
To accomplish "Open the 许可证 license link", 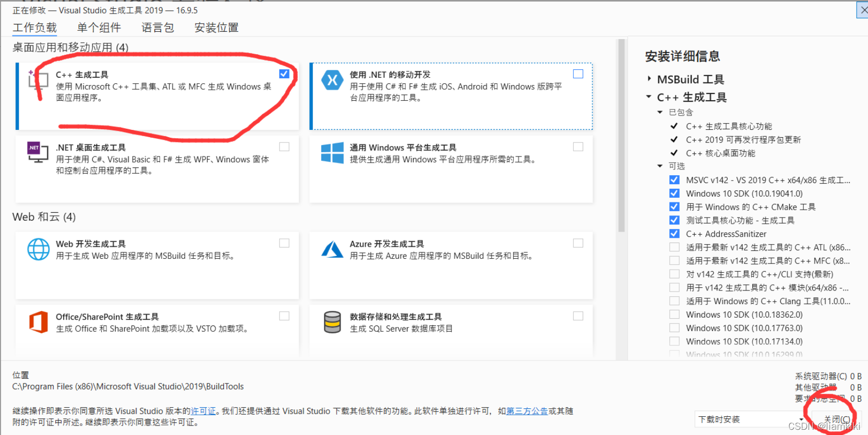I will pyautogui.click(x=203, y=411).
